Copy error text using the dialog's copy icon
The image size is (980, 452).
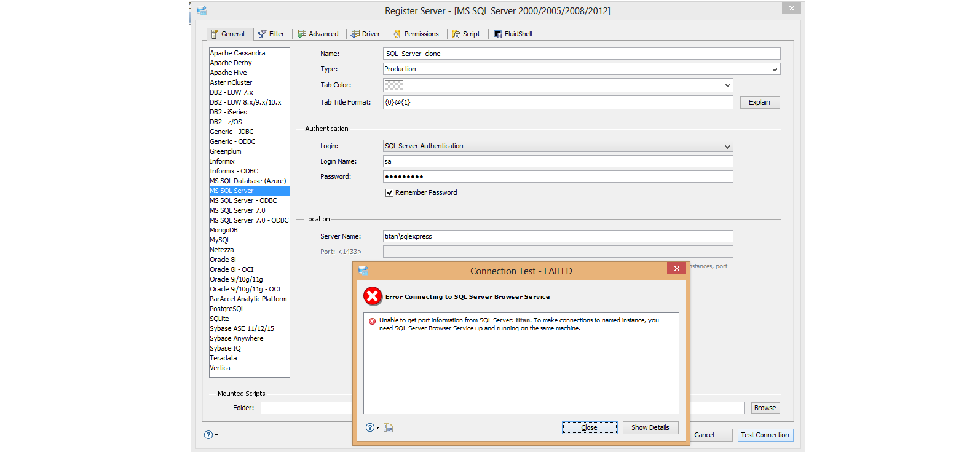[x=388, y=427]
